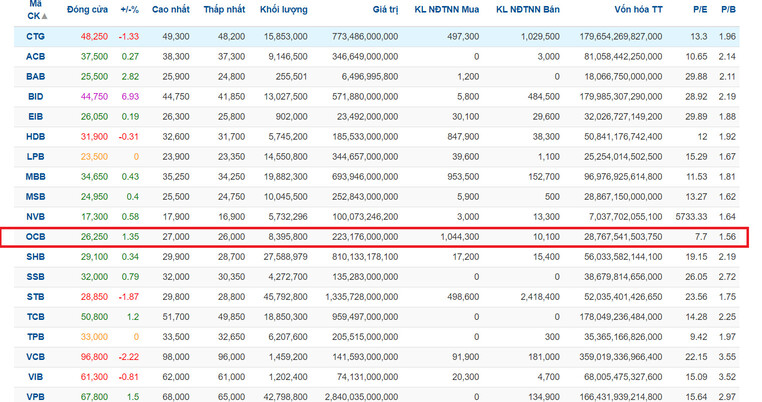Screen dimensions: 762x402
Task: Open the ACB stock ticker link
Action: coord(35,56)
